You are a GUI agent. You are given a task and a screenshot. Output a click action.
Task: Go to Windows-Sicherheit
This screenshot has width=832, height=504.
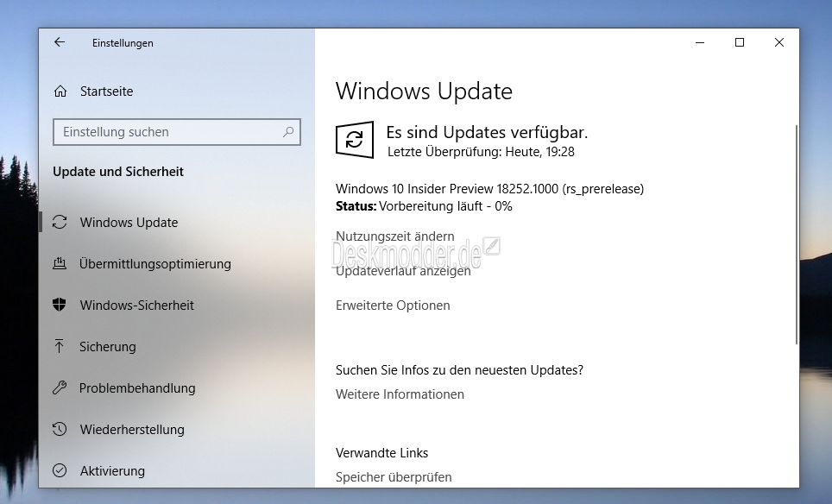pyautogui.click(x=137, y=305)
